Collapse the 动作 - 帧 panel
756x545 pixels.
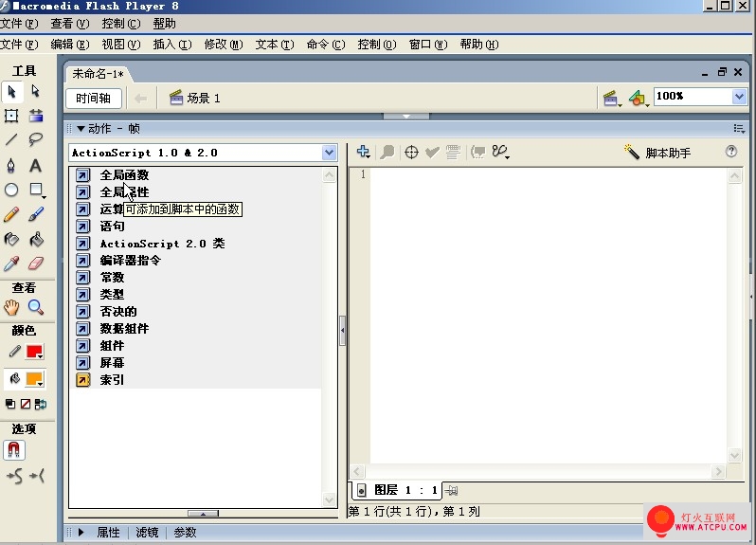(81, 129)
